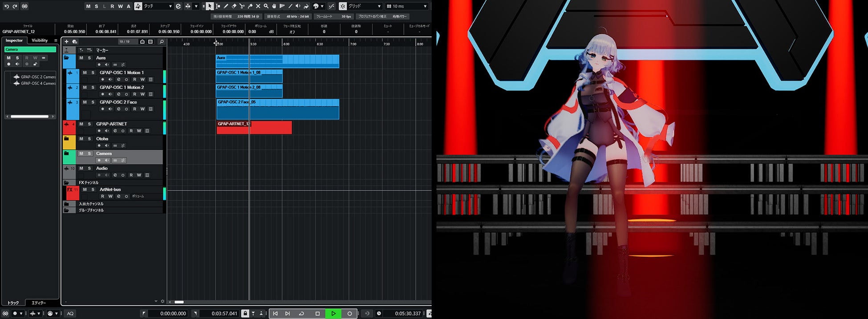
Task: Click the Undo arrow icon
Action: point(6,6)
